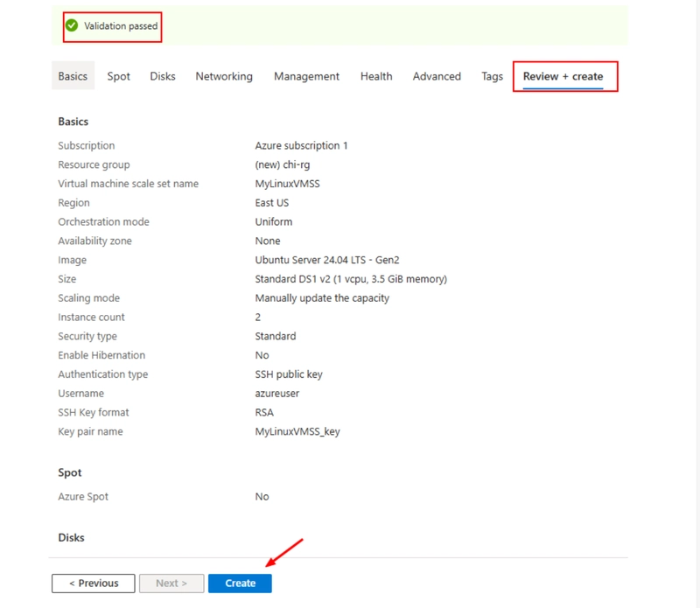700x608 pixels.
Task: Click the disabled Next button
Action: [x=171, y=583]
